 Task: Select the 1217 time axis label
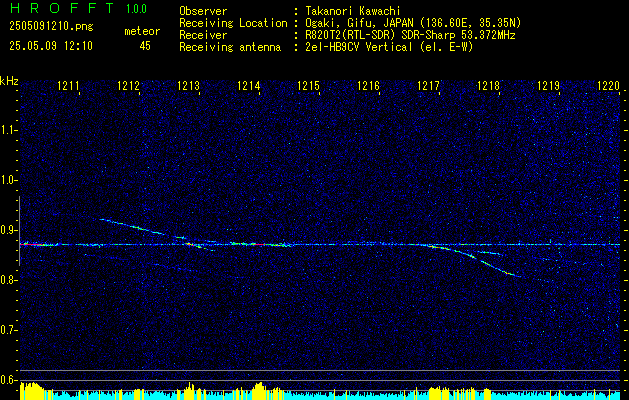[x=428, y=85]
